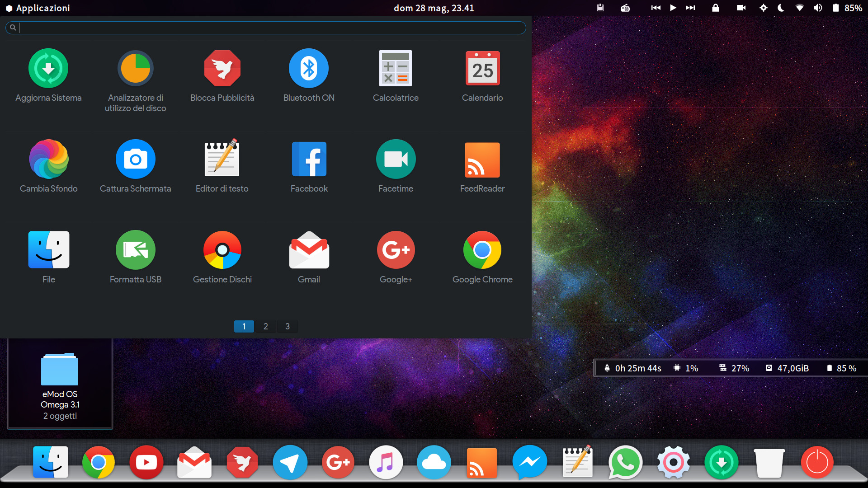Open Google+ from the dock
This screenshot has width=868, height=488.
tap(338, 462)
